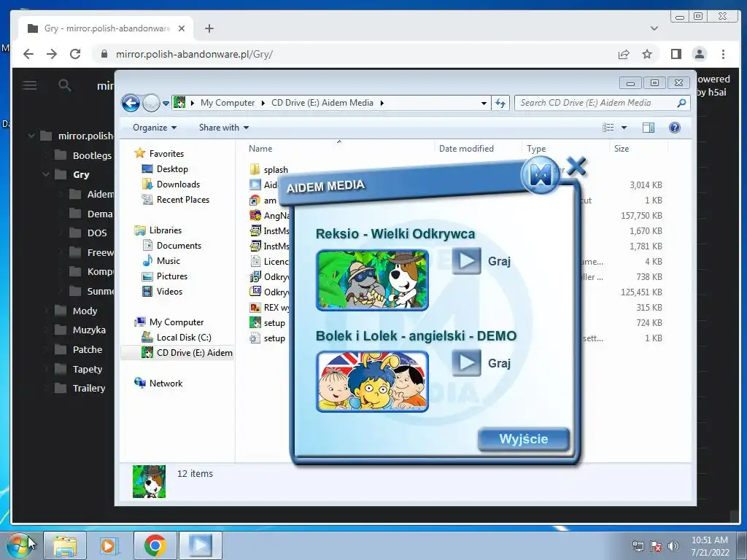This screenshot has width=747, height=560.
Task: Click the Explorer Help icon
Action: coord(675,128)
